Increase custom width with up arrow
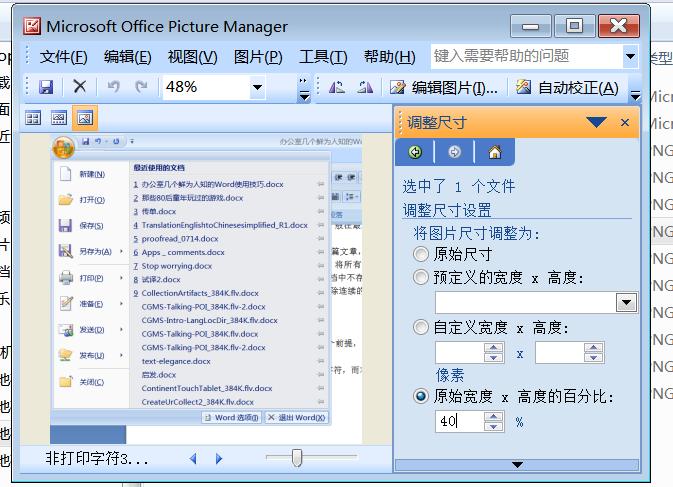 (494, 348)
